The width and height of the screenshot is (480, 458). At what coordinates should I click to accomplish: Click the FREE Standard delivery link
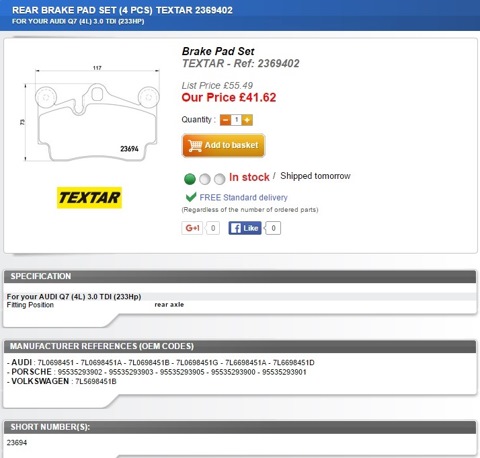(x=243, y=197)
